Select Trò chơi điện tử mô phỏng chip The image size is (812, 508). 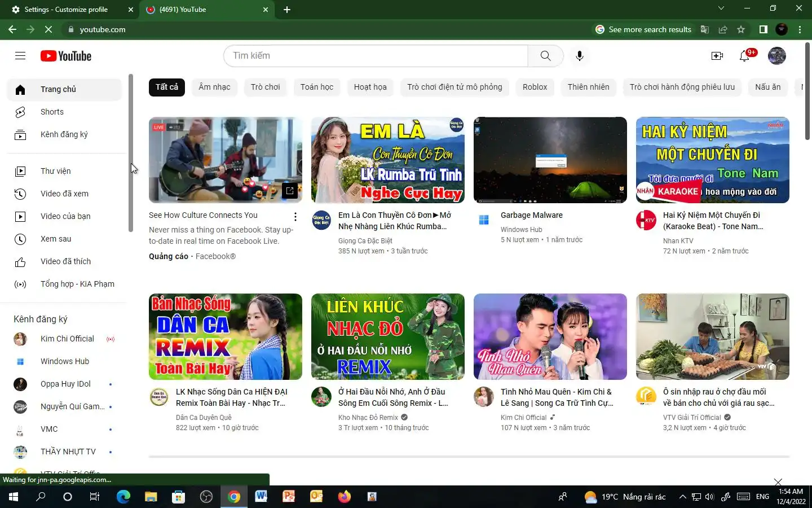[x=454, y=87]
